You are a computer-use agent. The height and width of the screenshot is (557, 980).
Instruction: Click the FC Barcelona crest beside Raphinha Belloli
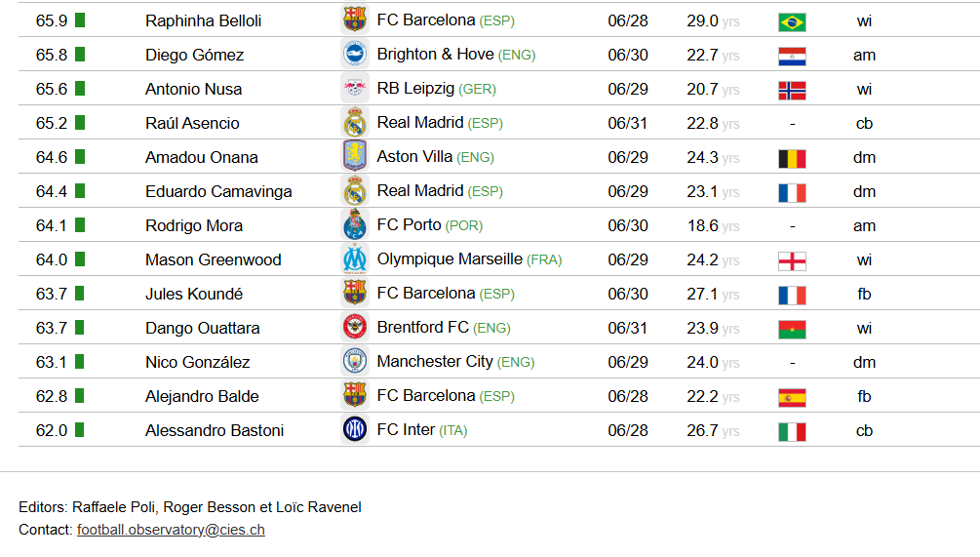click(354, 20)
